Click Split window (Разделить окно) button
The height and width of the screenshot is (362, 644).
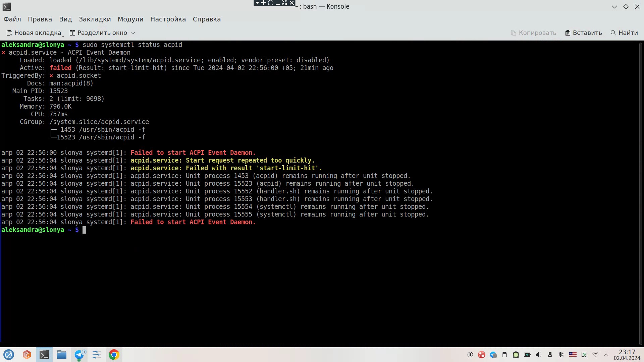tap(99, 33)
